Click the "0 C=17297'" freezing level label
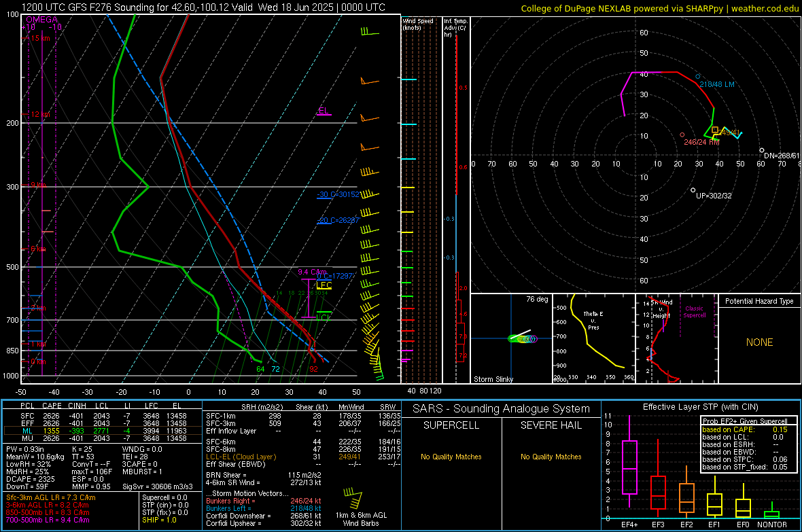 [x=335, y=276]
